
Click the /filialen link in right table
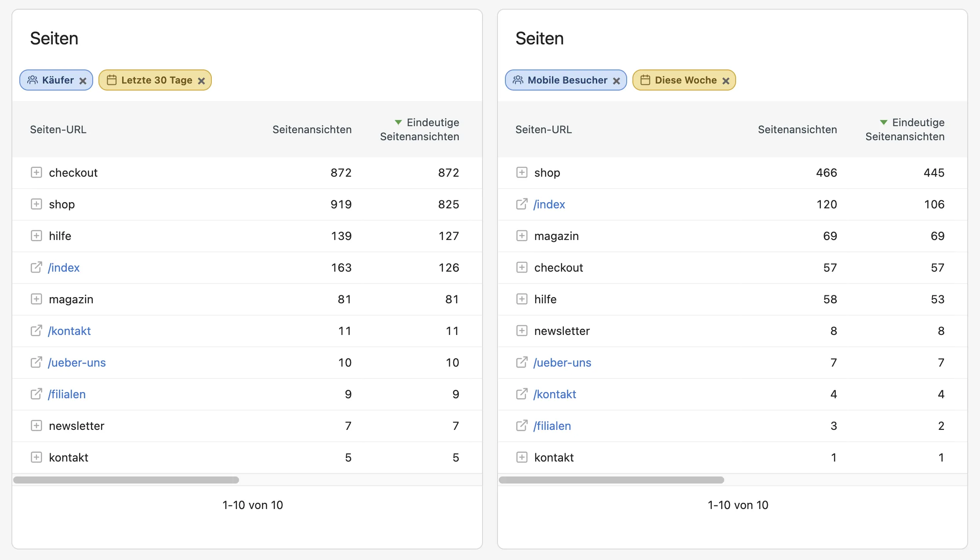click(x=552, y=426)
